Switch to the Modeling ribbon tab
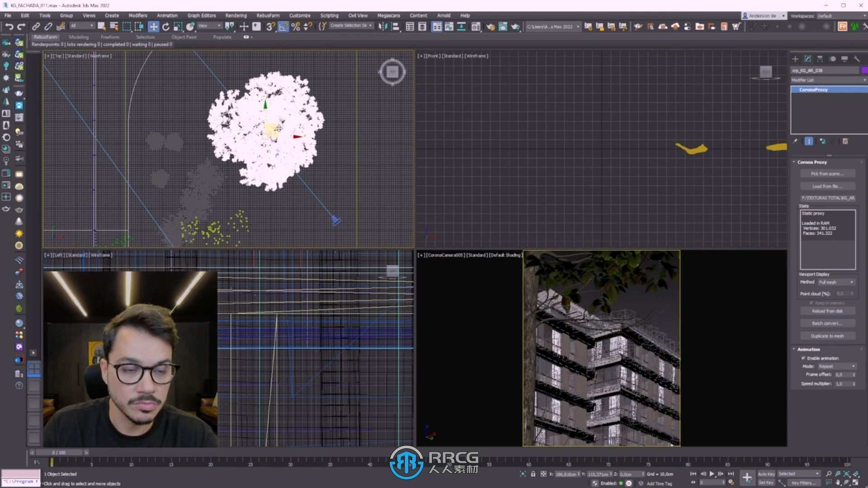The image size is (868, 488). point(79,37)
